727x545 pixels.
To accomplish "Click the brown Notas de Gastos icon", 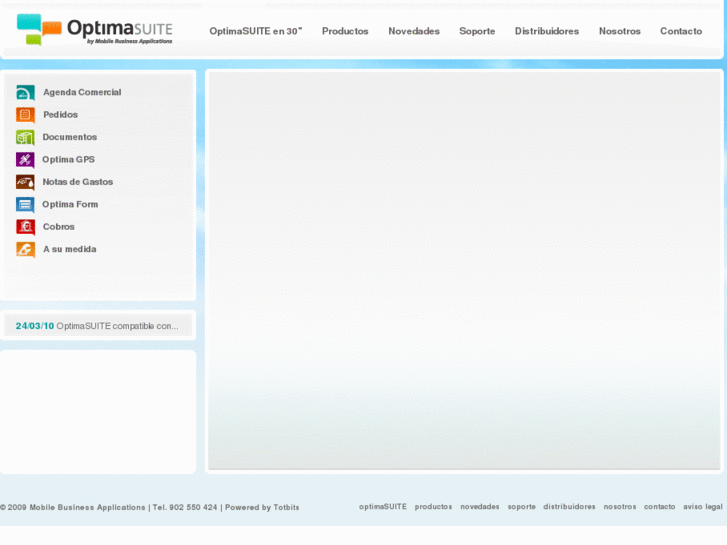I will coord(26,182).
